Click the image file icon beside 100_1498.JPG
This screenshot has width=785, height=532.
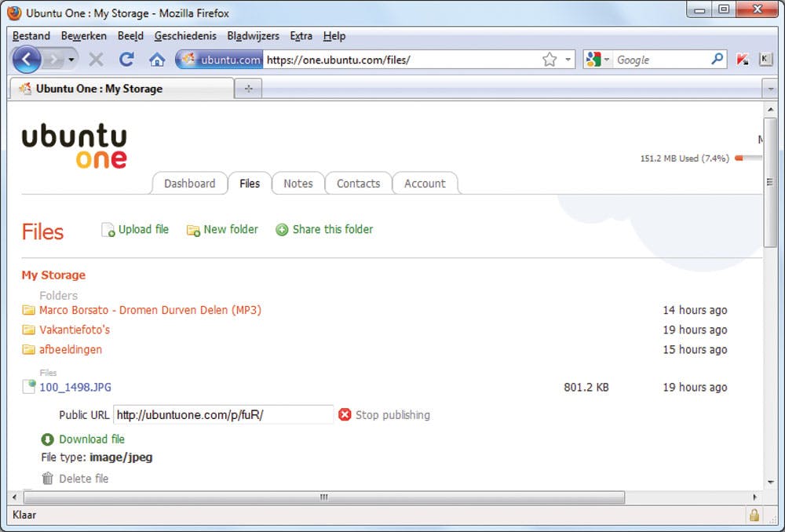(29, 387)
